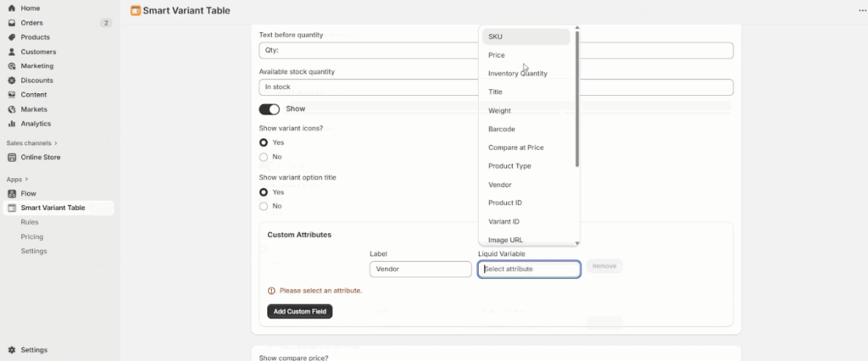The image size is (868, 361).
Task: Click the Customers person icon
Action: [12, 52]
